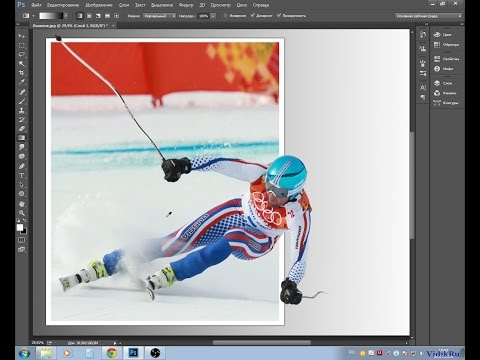Choose reflected gradient style

(107, 16)
